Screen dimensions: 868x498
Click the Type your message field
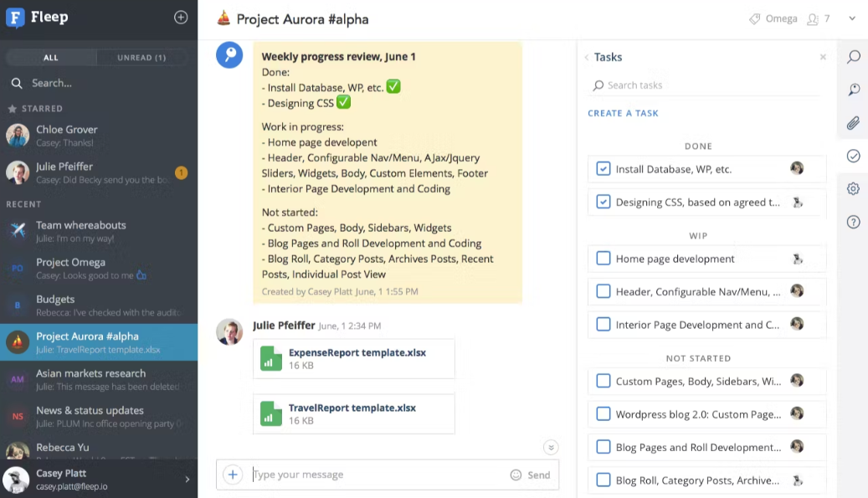click(x=378, y=475)
